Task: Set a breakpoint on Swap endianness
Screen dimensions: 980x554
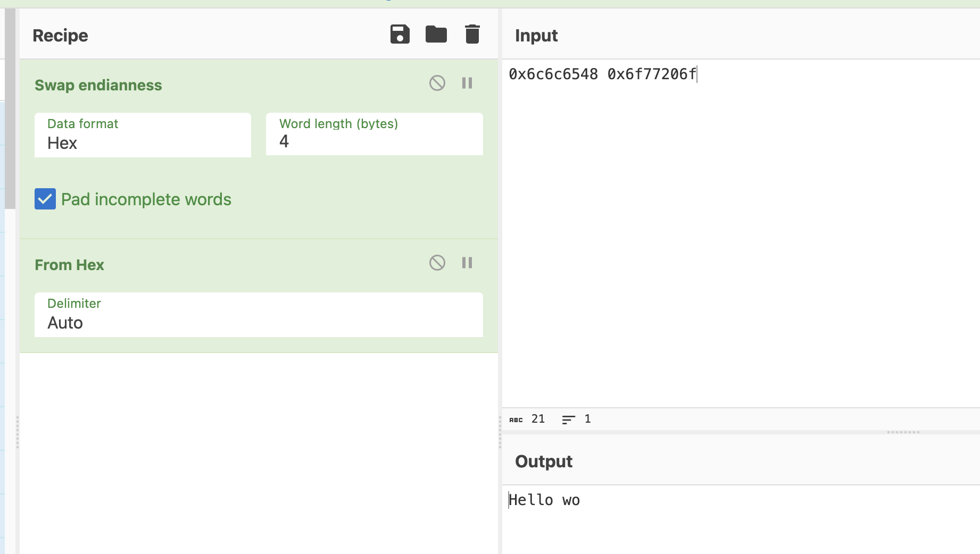Action: coord(467,83)
